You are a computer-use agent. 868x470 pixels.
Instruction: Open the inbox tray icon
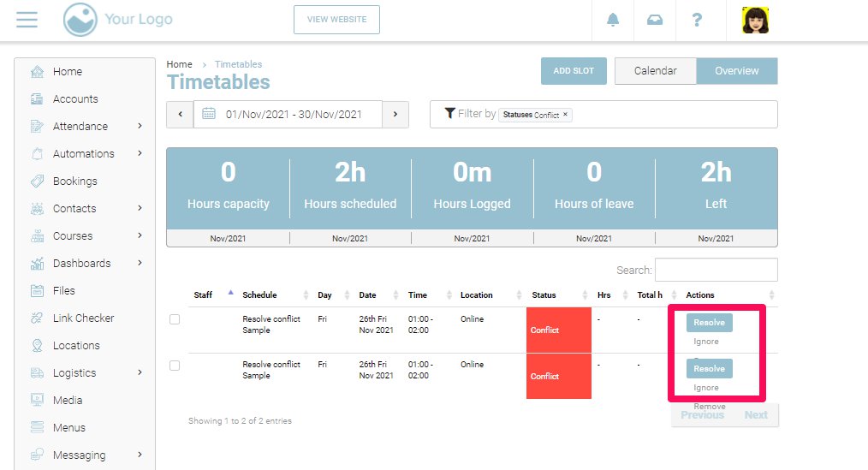click(x=655, y=21)
